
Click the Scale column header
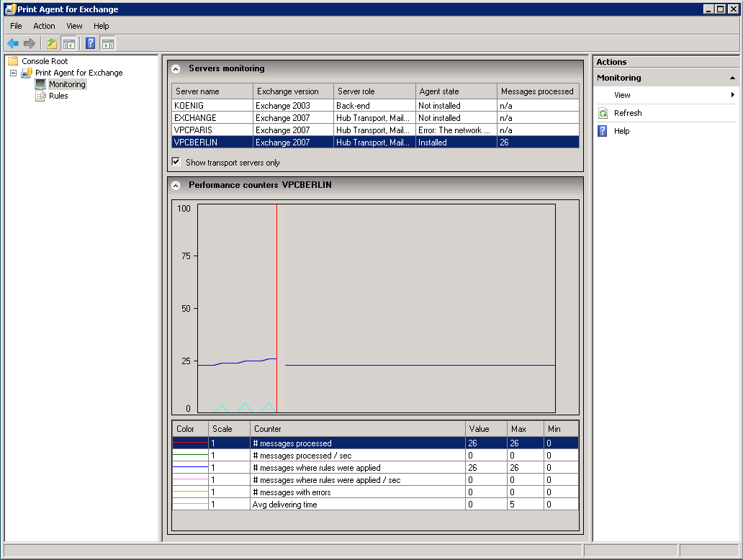tap(230, 429)
